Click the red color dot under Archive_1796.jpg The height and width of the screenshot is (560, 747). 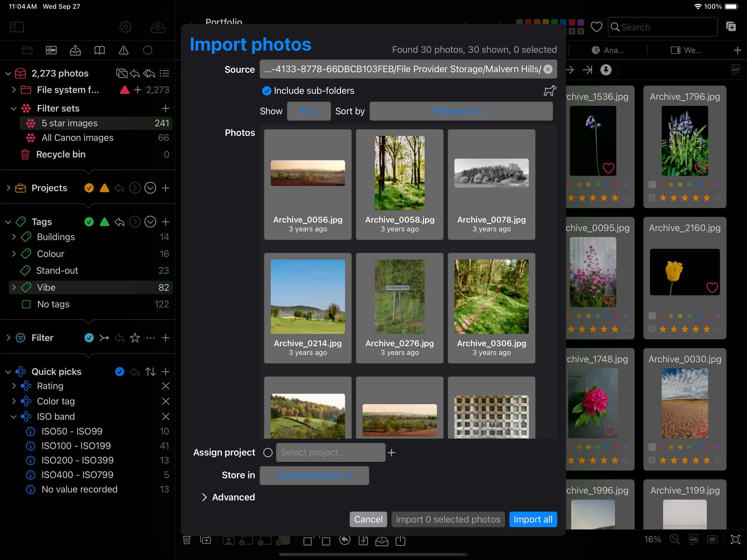tap(662, 185)
